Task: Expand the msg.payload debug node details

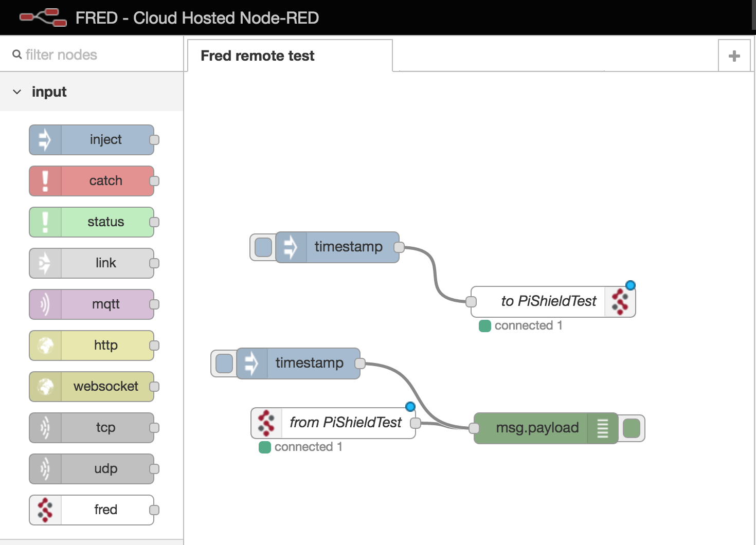Action: click(603, 428)
